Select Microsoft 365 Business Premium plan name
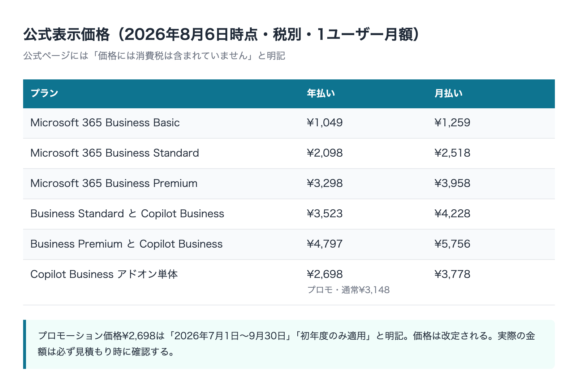Screen dimensions: 578x392 pyautogui.click(x=114, y=183)
